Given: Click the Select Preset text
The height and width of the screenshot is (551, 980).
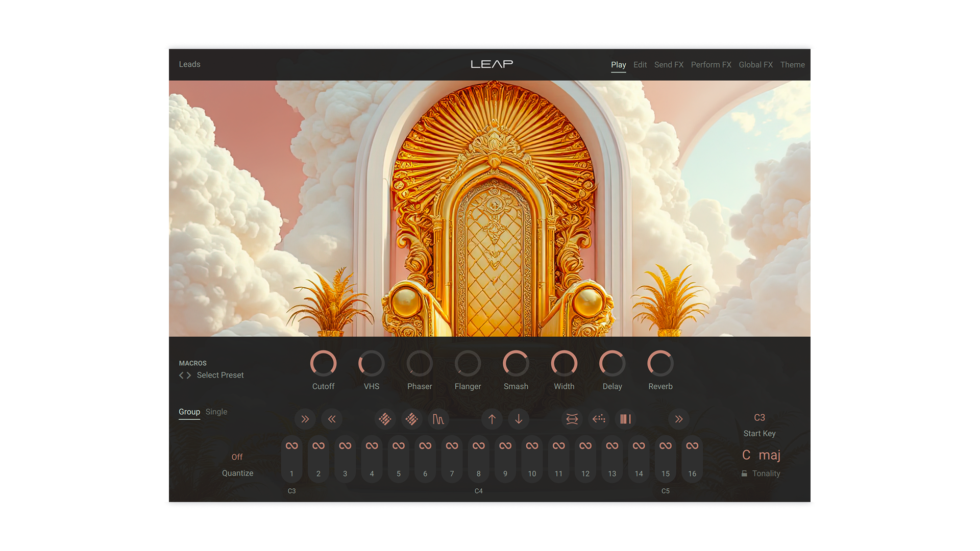Looking at the screenshot, I should click(x=220, y=375).
